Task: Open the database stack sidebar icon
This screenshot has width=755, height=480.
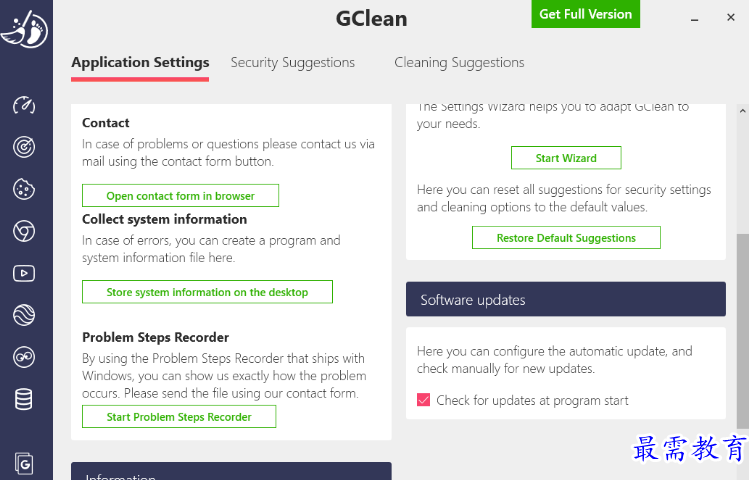Action: tap(24, 399)
